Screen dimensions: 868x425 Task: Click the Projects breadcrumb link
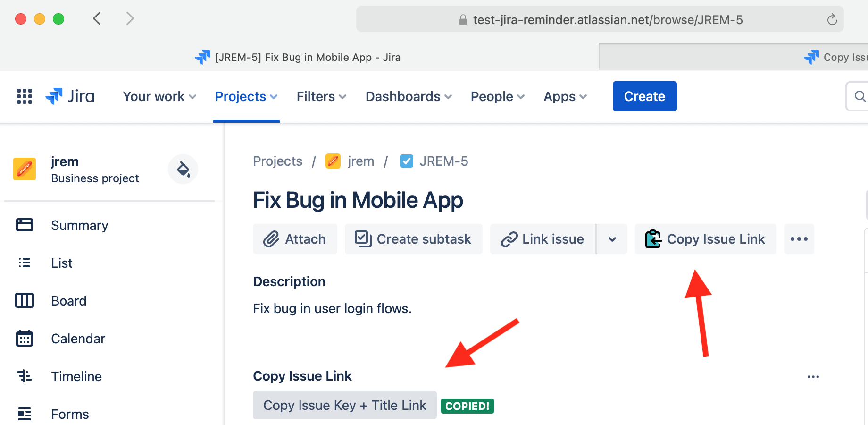click(277, 161)
